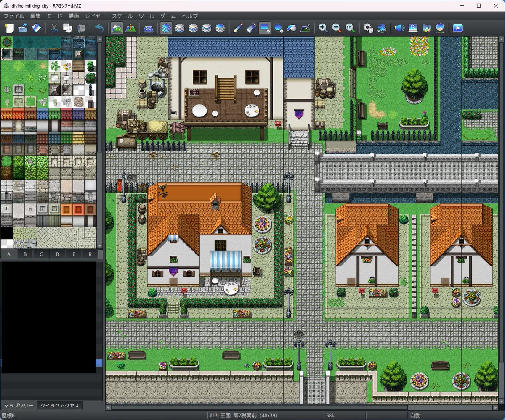Select the Pencil drawing tool

point(238,28)
